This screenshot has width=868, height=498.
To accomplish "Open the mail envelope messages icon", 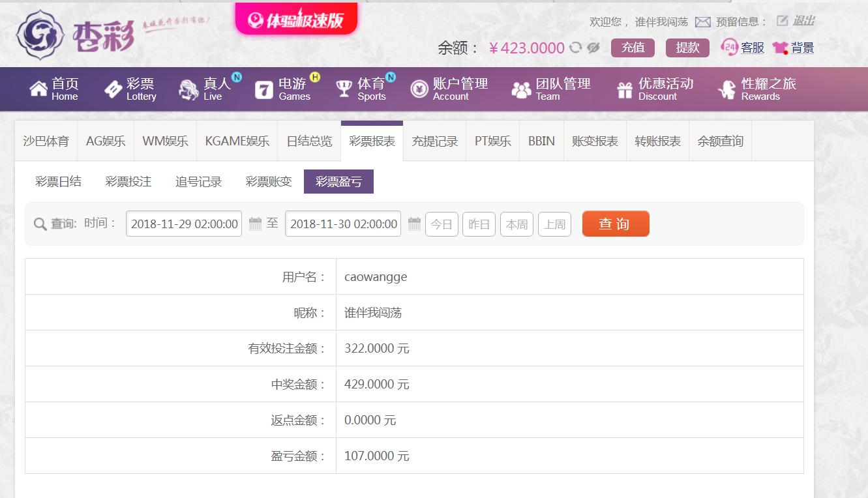I will 702,22.
